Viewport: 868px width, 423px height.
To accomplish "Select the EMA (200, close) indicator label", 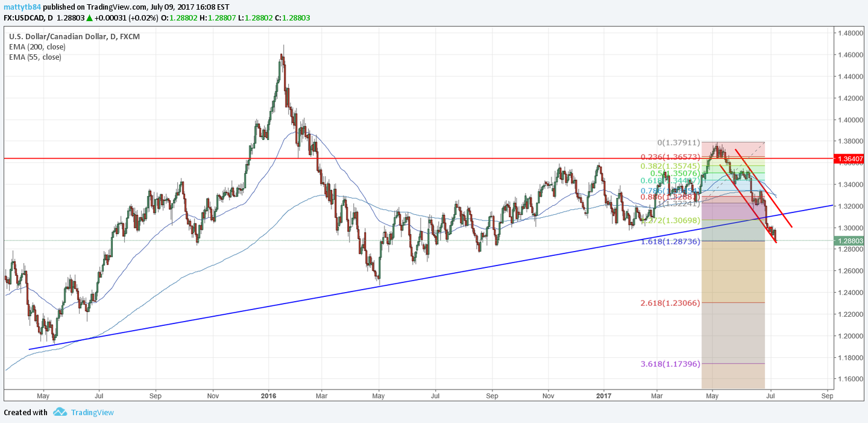I will click(x=37, y=47).
